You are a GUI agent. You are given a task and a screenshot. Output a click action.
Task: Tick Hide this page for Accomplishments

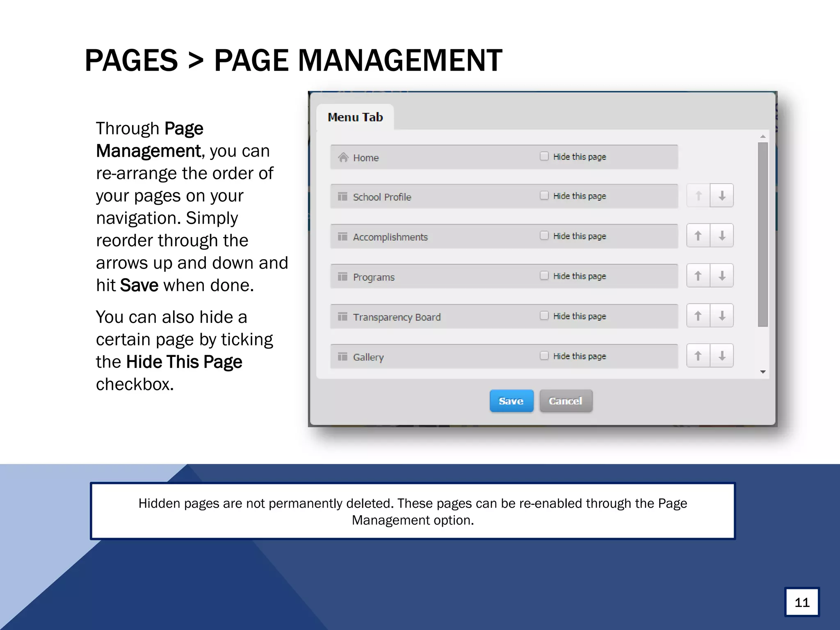click(544, 235)
